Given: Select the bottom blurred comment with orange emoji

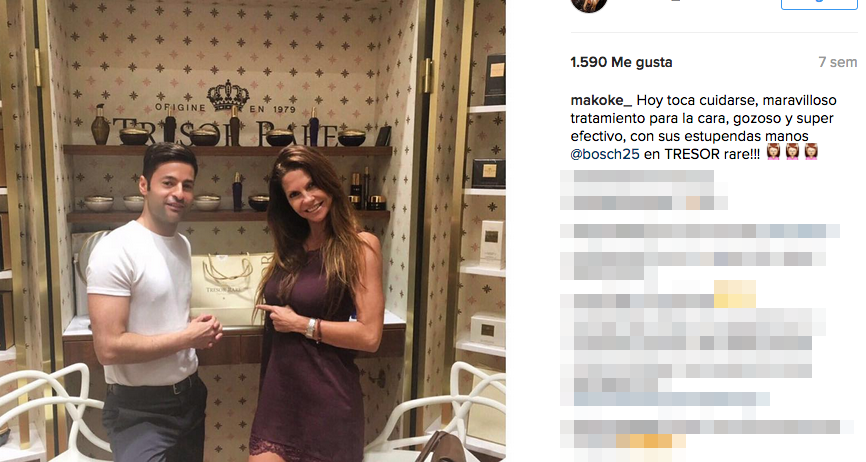Looking at the screenshot, I should tap(700, 434).
